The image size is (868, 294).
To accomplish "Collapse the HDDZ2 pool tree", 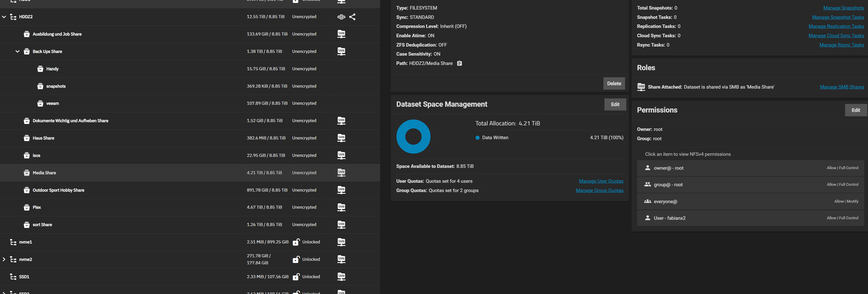I will pos(4,17).
